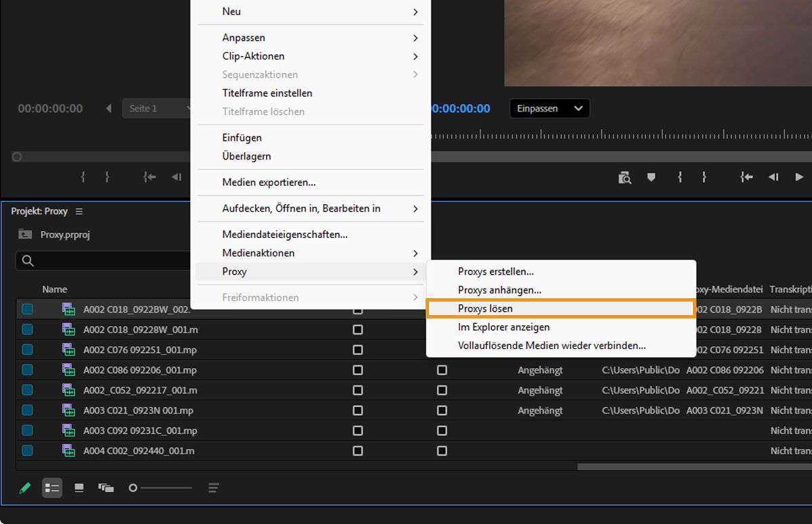Add a Marker using the marker icon

[x=650, y=177]
